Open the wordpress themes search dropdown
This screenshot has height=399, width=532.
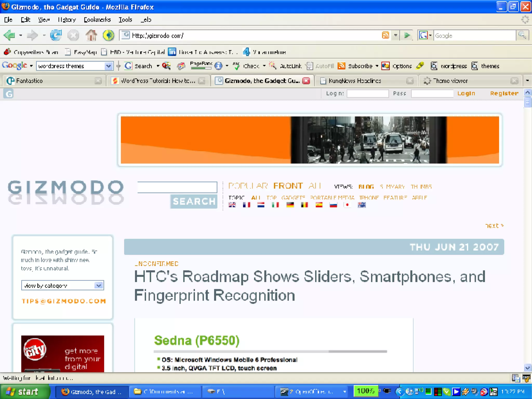[x=108, y=66]
